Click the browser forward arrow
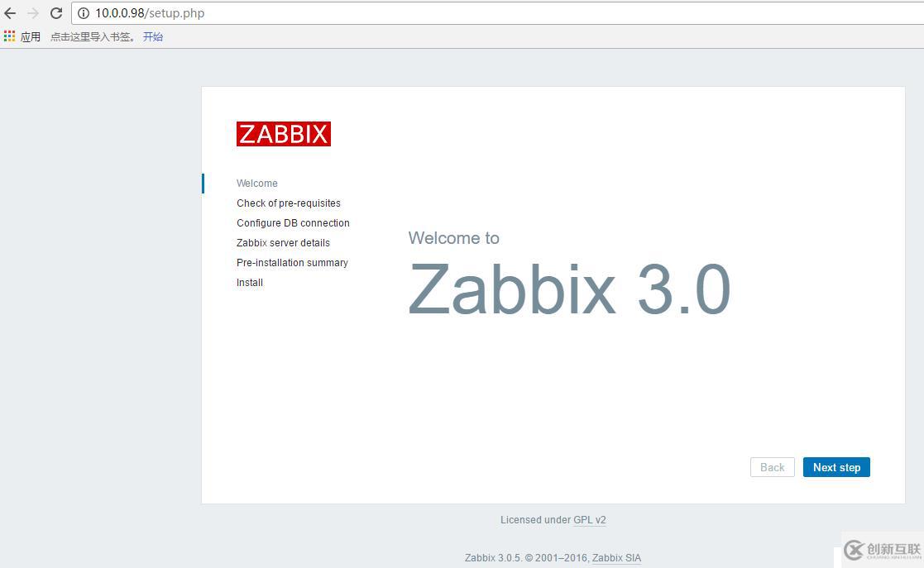The width and height of the screenshot is (924, 568). pyautogui.click(x=33, y=13)
